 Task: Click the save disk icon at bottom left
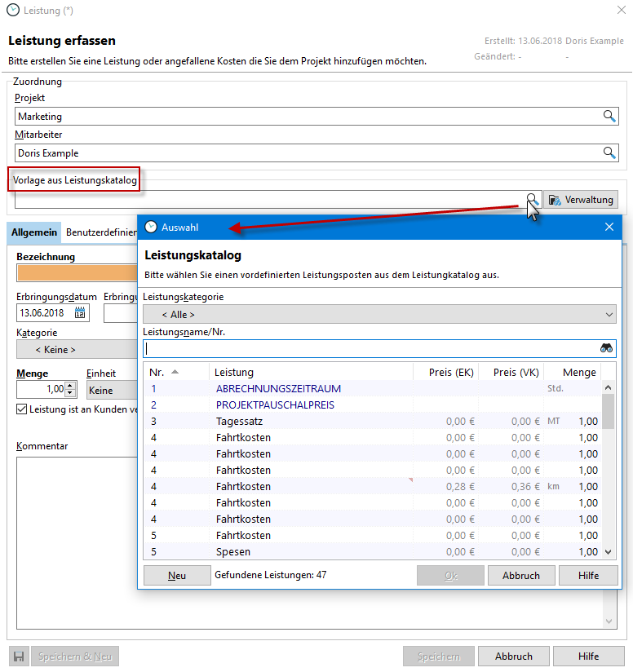pyautogui.click(x=18, y=657)
